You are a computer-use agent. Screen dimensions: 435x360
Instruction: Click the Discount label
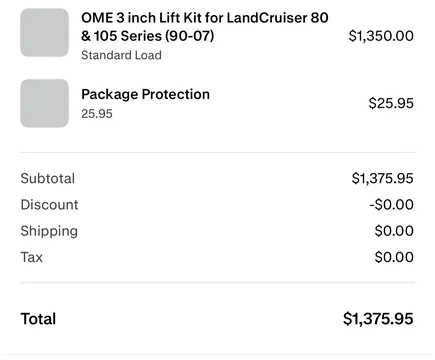click(x=49, y=205)
